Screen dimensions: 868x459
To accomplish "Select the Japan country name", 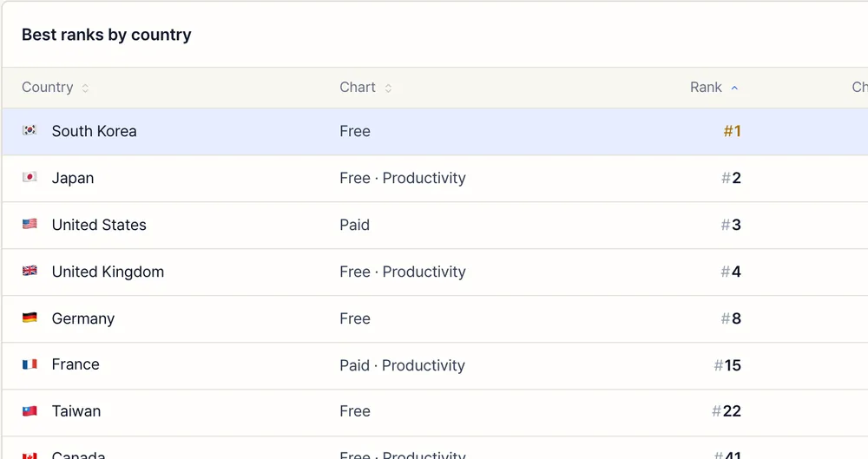I will tap(73, 178).
